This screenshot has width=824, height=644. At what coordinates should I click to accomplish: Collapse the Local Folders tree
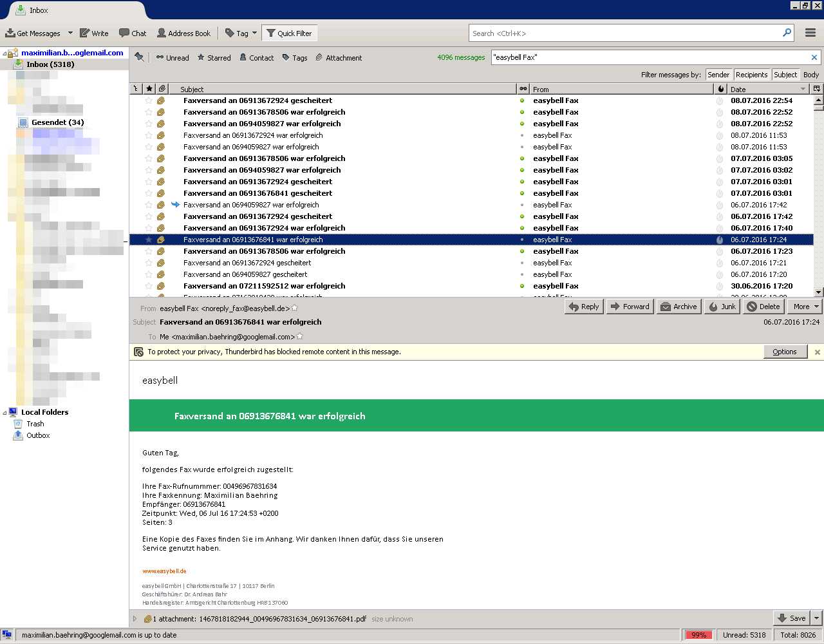5,413
